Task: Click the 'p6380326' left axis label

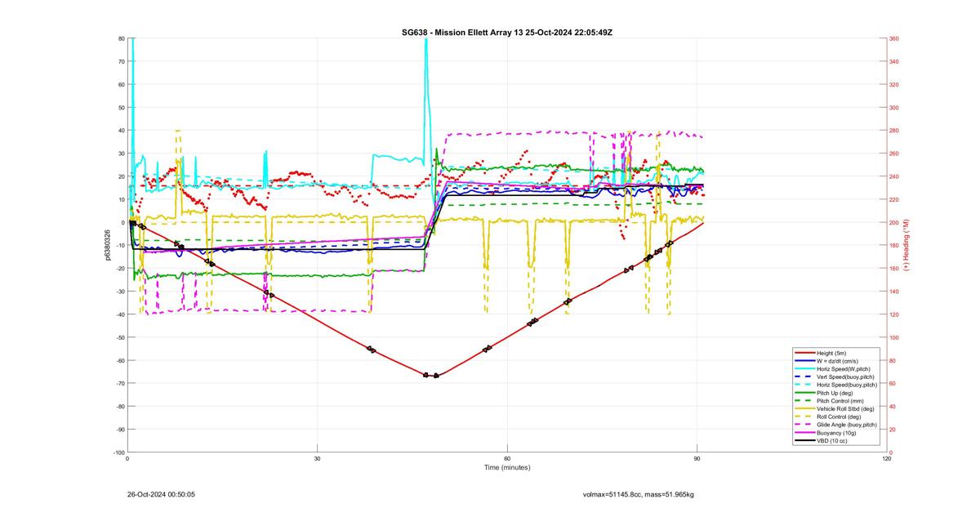Action: pyautogui.click(x=107, y=245)
